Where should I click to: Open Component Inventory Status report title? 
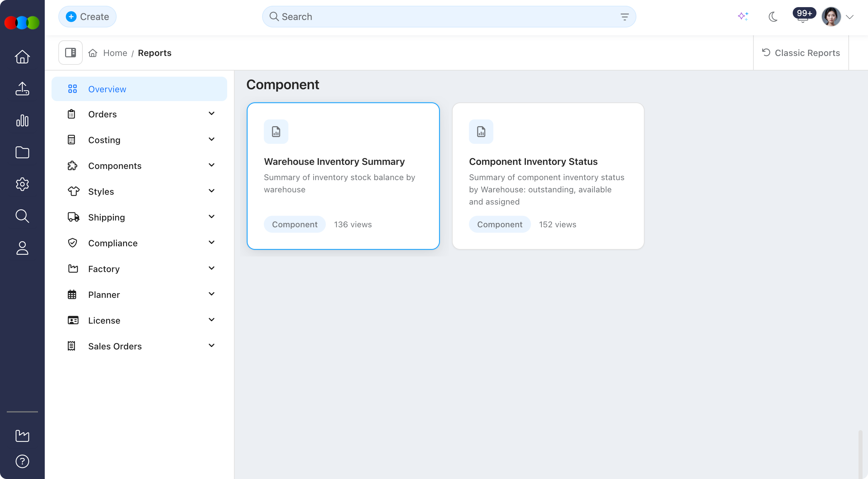pos(533,161)
